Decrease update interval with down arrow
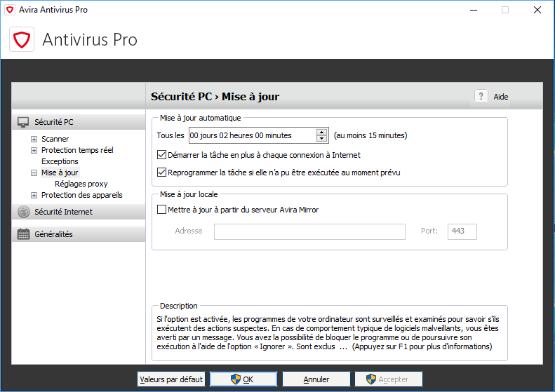This screenshot has width=555, height=392. click(321, 139)
